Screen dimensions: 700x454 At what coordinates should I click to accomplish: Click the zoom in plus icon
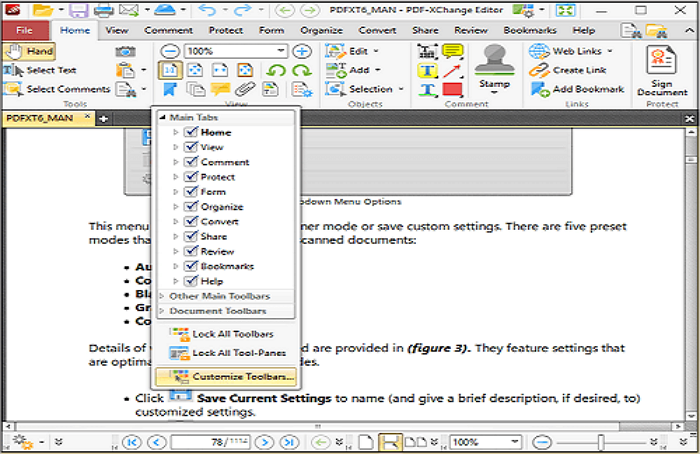(x=303, y=51)
